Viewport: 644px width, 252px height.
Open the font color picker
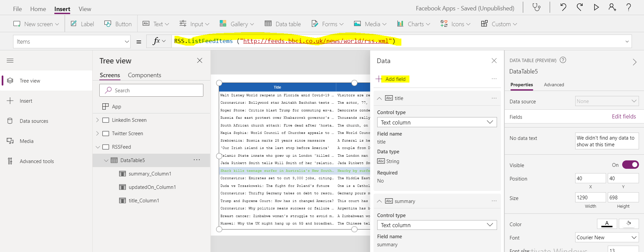(x=607, y=223)
